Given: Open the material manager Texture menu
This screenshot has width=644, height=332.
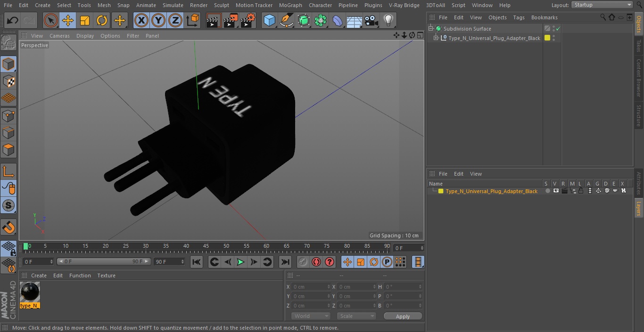Looking at the screenshot, I should [106, 275].
